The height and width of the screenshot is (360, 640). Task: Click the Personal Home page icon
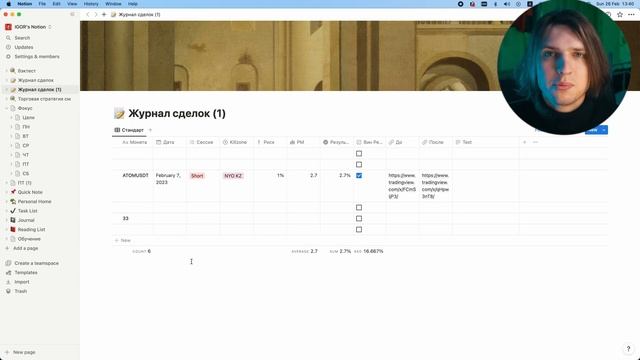[13, 201]
